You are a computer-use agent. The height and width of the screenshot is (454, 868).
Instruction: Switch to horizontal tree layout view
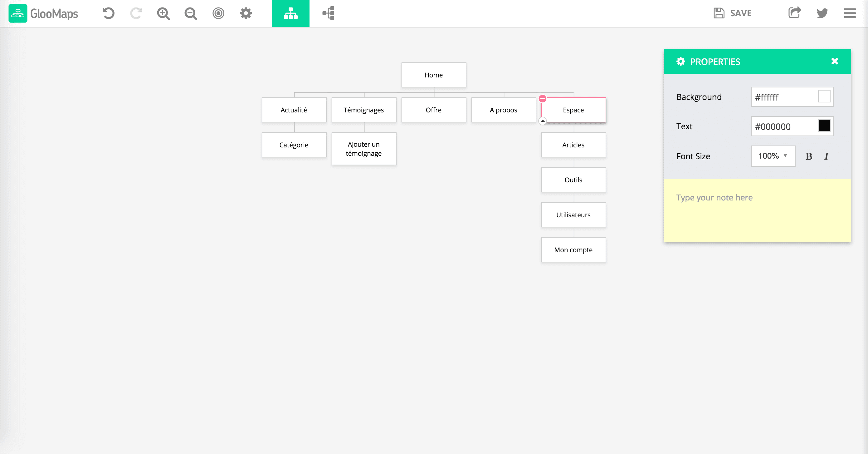(328, 13)
